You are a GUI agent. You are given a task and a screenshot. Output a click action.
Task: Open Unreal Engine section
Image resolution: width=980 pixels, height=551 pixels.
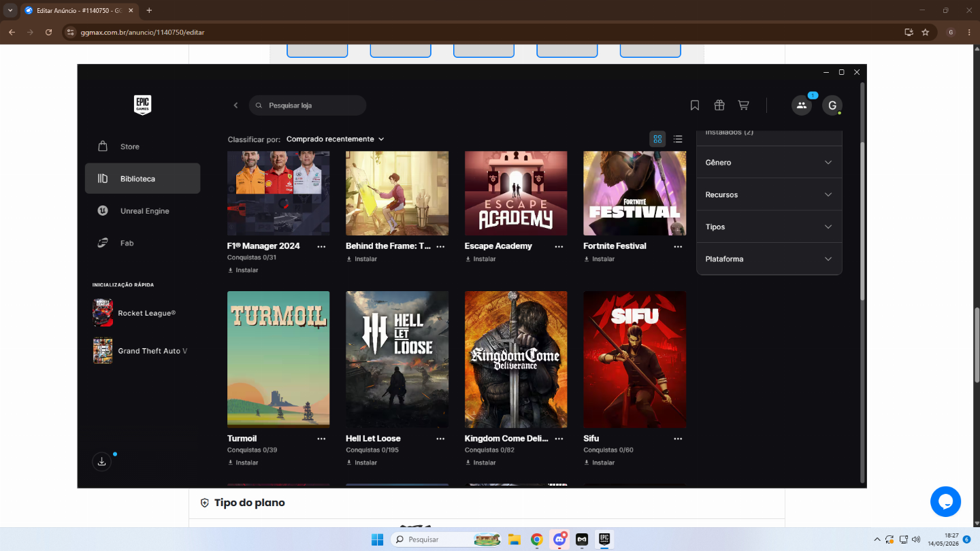click(x=142, y=211)
